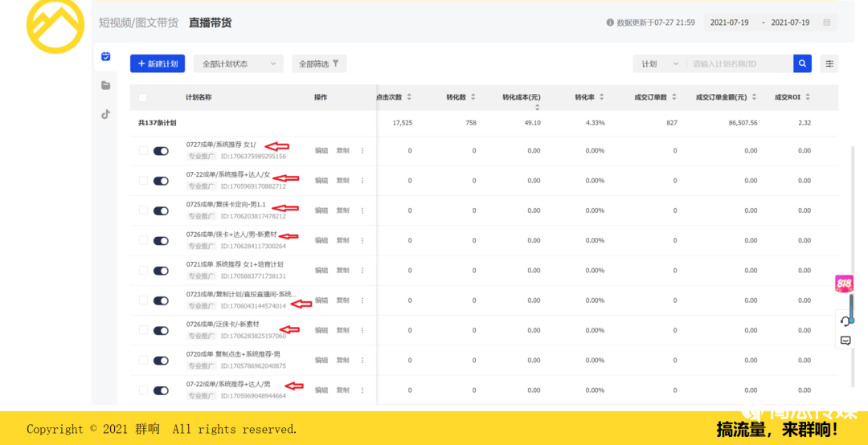Disable the 0721成单 系统推荐 女1+培育计划 plan switch

coord(161,270)
